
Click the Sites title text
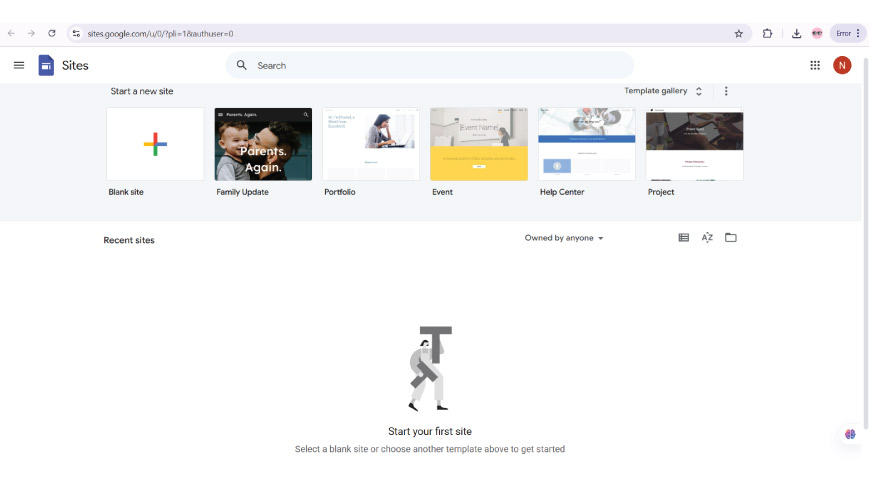tap(75, 65)
